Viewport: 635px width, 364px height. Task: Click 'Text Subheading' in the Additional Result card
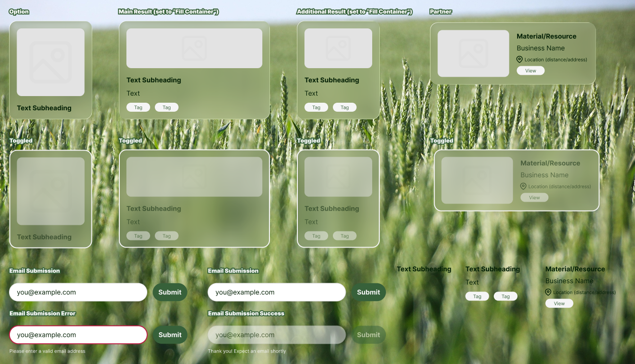[x=332, y=80]
